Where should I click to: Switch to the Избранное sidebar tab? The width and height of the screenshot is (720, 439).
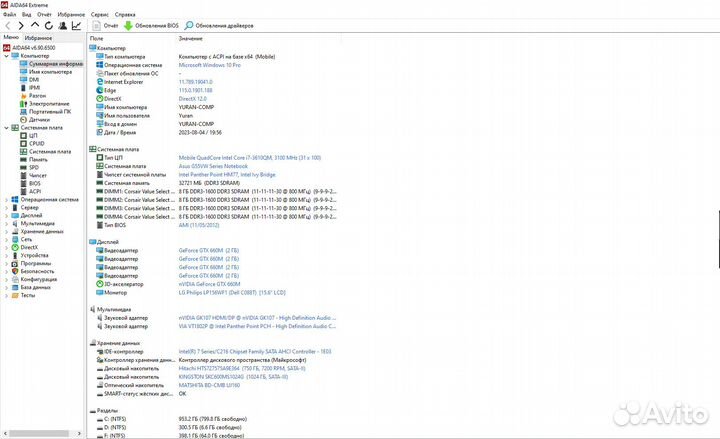[x=38, y=37]
